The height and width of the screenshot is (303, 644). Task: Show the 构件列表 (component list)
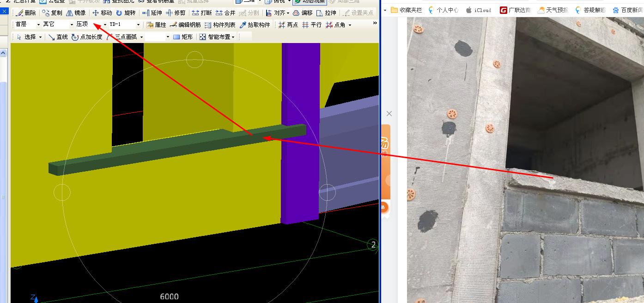pyautogui.click(x=220, y=25)
